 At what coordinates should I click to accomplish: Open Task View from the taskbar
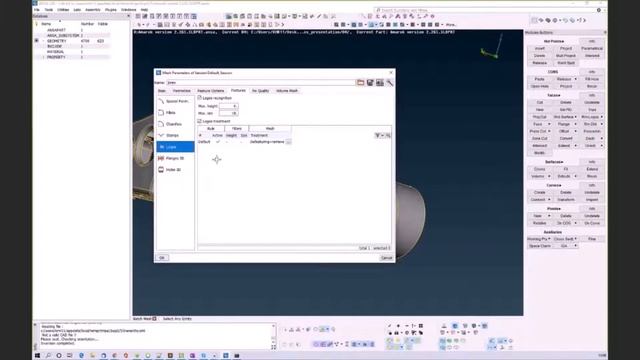tap(70, 356)
